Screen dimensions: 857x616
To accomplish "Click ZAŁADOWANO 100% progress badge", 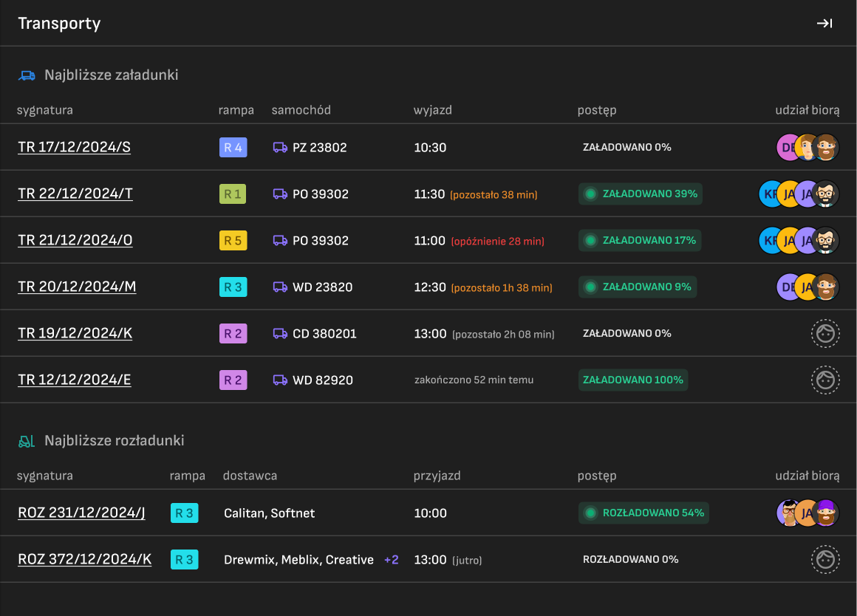I will point(633,380).
